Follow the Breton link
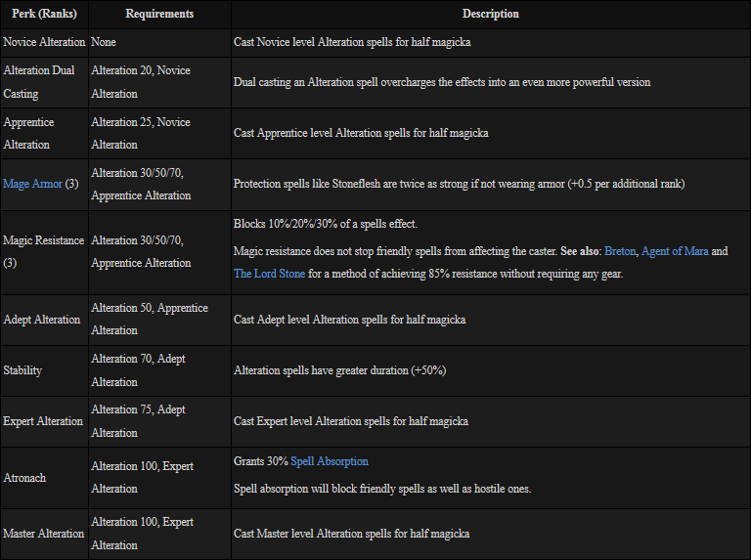The width and height of the screenshot is (751, 560). point(620,251)
